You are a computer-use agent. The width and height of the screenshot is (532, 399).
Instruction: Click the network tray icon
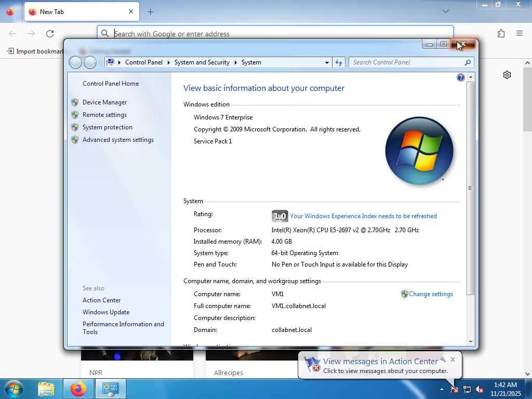pyautogui.click(x=467, y=390)
